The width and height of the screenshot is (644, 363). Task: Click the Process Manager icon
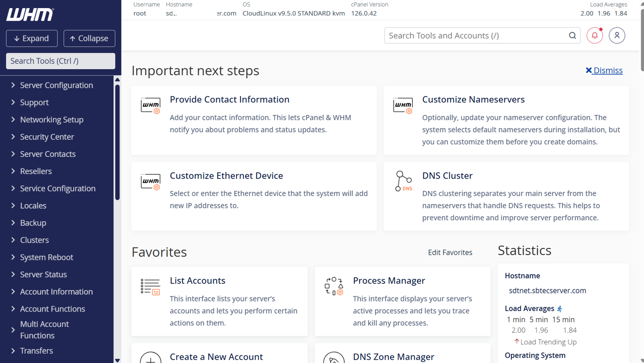click(x=334, y=286)
